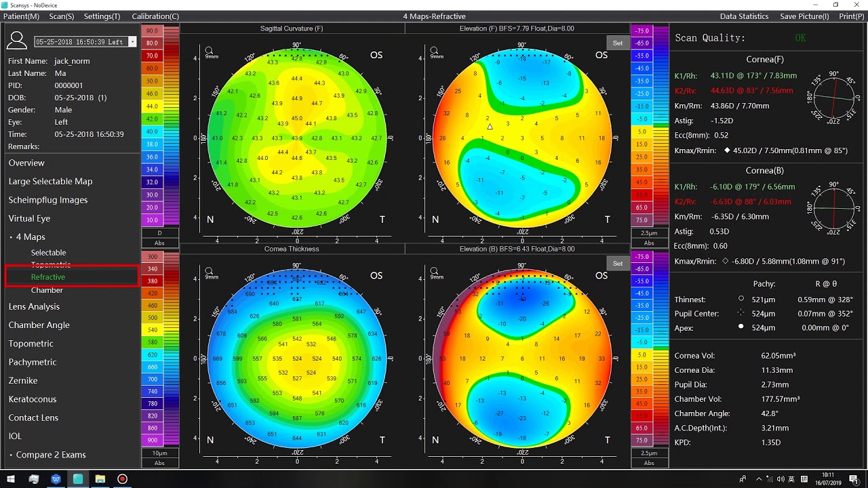Image resolution: width=868 pixels, height=488 pixels.
Task: Open the exam date dropdown list
Action: pyautogui.click(x=132, y=42)
